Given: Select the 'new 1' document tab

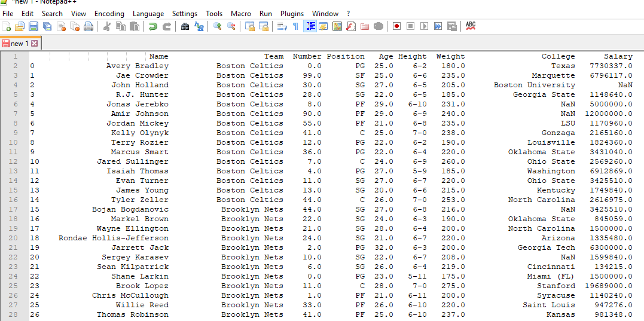Looking at the screenshot, I should 20,44.
